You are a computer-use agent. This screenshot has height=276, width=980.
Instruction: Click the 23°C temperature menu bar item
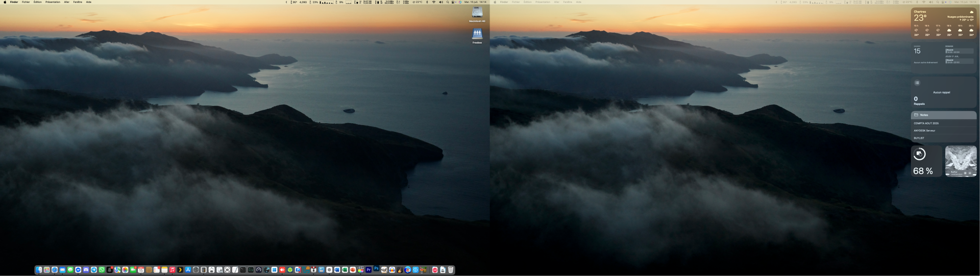[x=417, y=2]
